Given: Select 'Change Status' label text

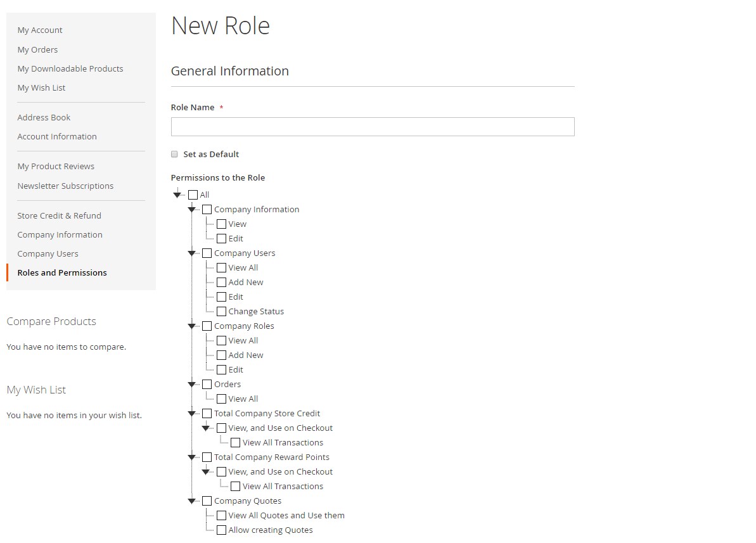Looking at the screenshot, I should pos(256,312).
